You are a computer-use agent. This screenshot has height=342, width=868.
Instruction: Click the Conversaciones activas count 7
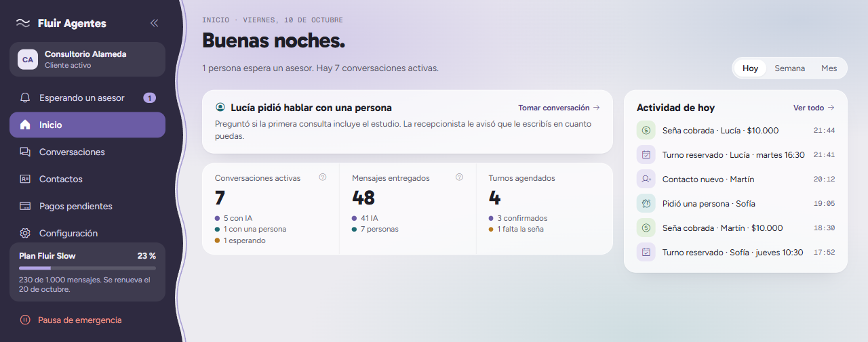pos(220,198)
